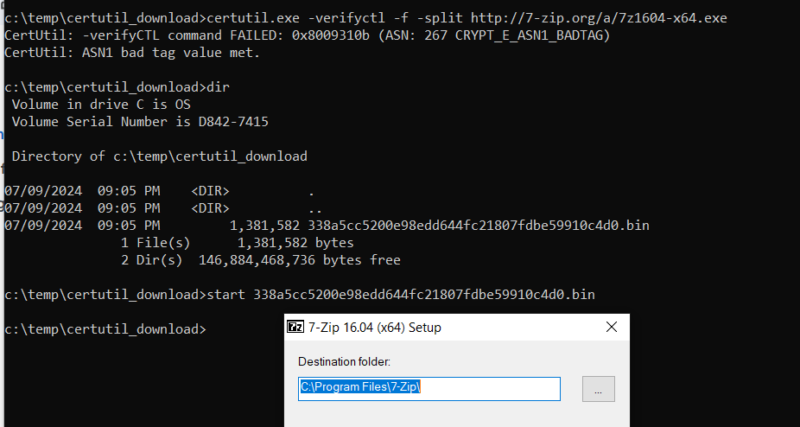Focus the Destination folder path field
This screenshot has height=427, width=800.
click(429, 389)
